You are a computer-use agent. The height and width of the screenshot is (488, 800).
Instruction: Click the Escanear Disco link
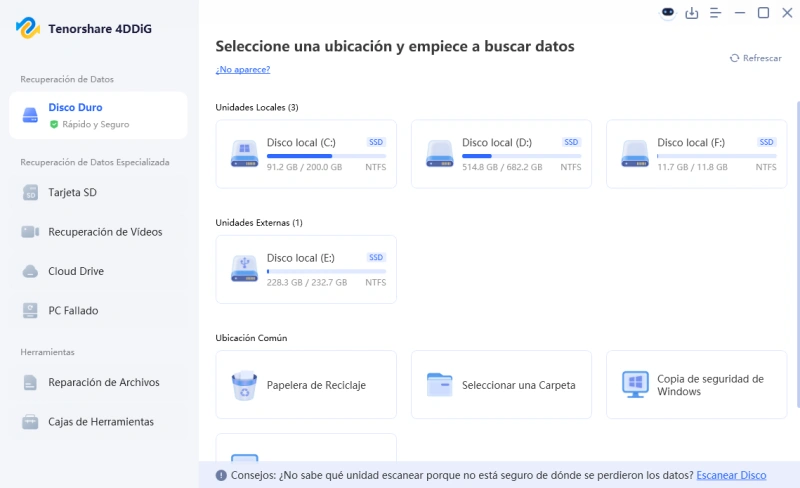point(731,475)
